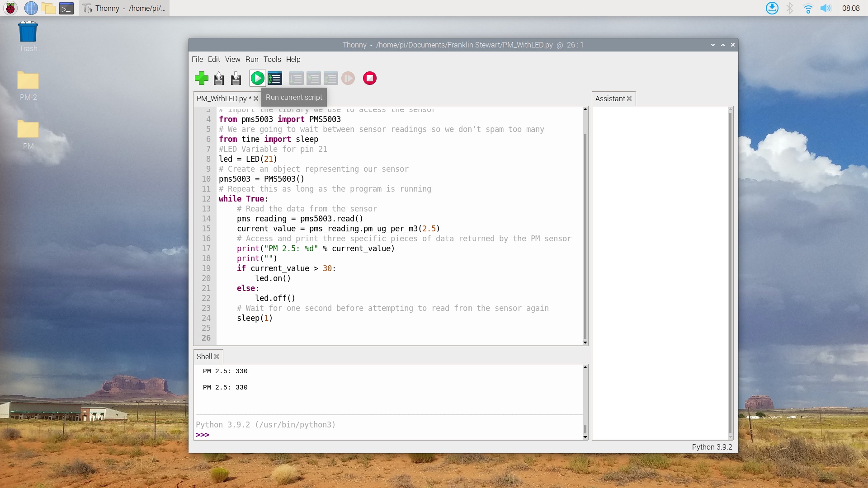This screenshot has height=488, width=868.
Task: Click the Run current script button
Action: click(x=257, y=78)
